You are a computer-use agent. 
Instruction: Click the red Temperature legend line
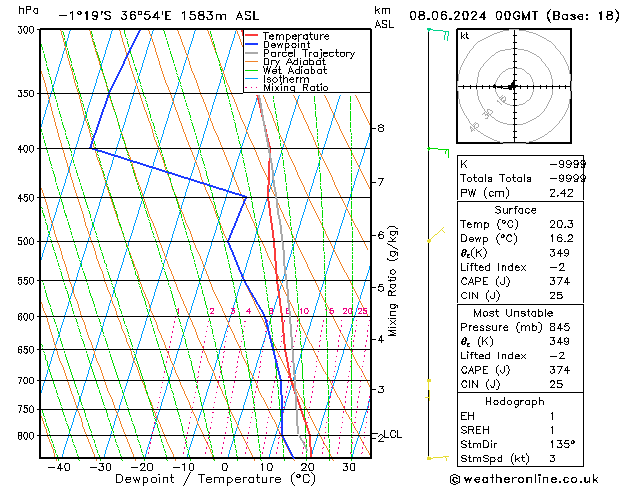click(251, 35)
